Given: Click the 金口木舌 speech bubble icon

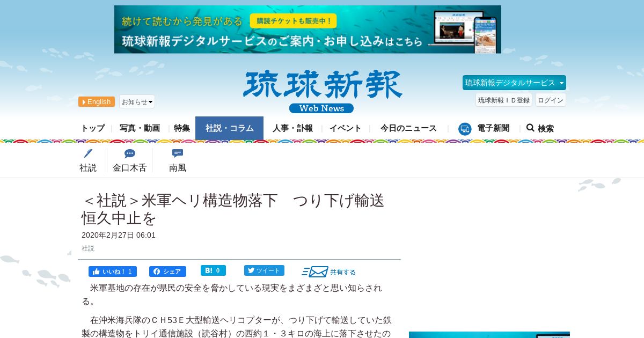Looking at the screenshot, I should [130, 153].
